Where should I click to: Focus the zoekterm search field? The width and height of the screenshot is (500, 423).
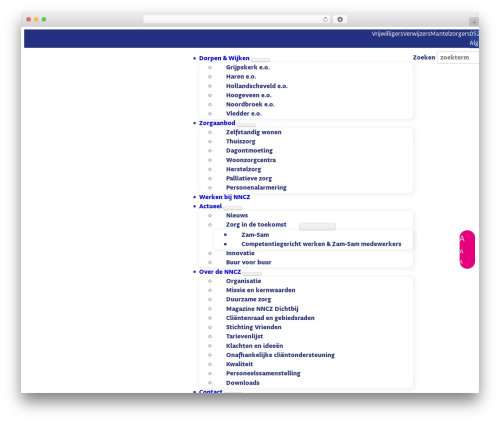pyautogui.click(x=458, y=58)
